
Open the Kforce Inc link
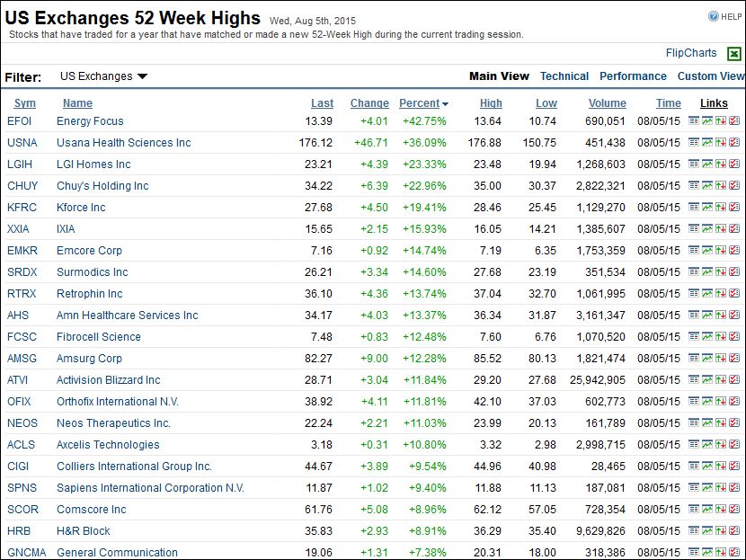click(81, 208)
